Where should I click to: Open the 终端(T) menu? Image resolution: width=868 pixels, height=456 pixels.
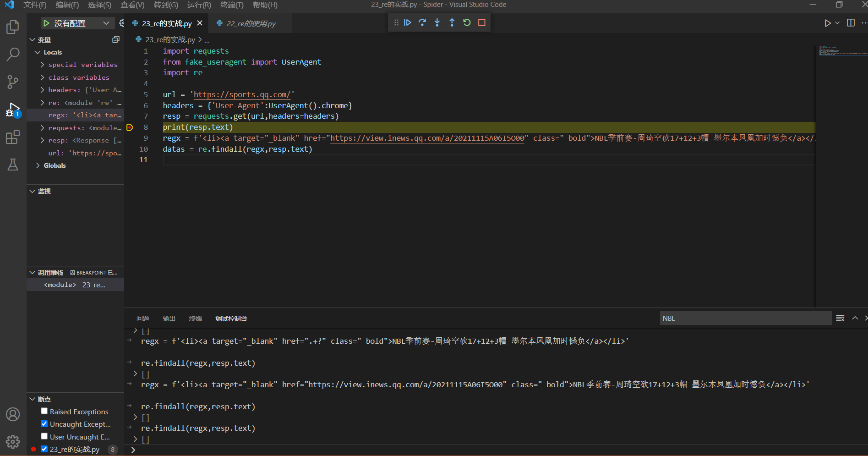click(x=232, y=5)
